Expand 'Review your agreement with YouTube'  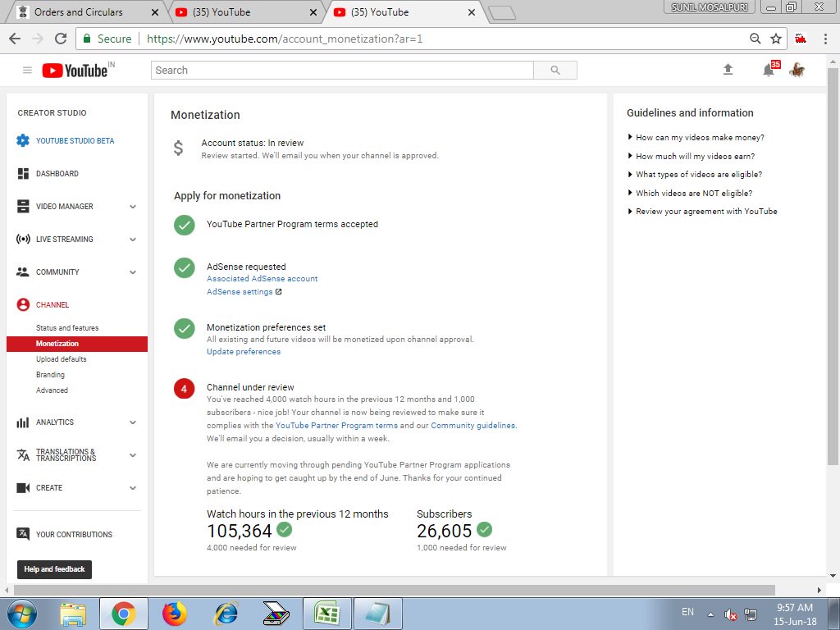click(x=702, y=211)
